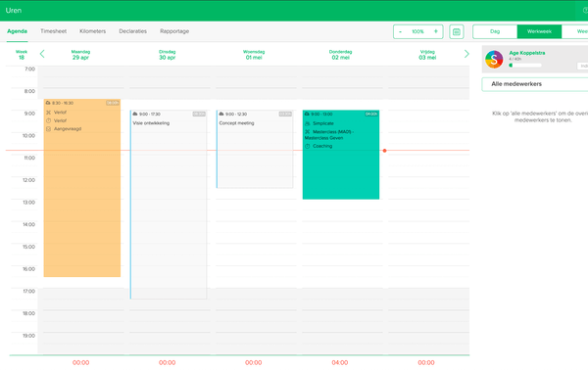Go to next week arrow
588x370 pixels.
point(466,54)
